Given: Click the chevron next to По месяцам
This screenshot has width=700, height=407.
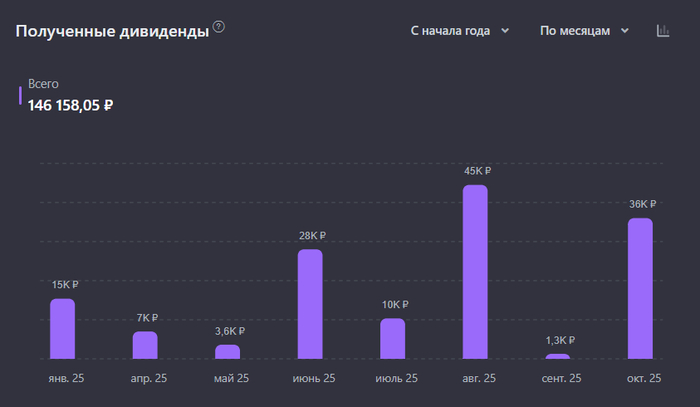Looking at the screenshot, I should click(625, 31).
